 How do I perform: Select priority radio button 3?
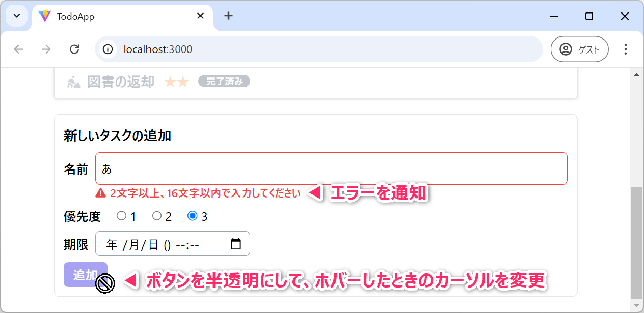(x=193, y=216)
